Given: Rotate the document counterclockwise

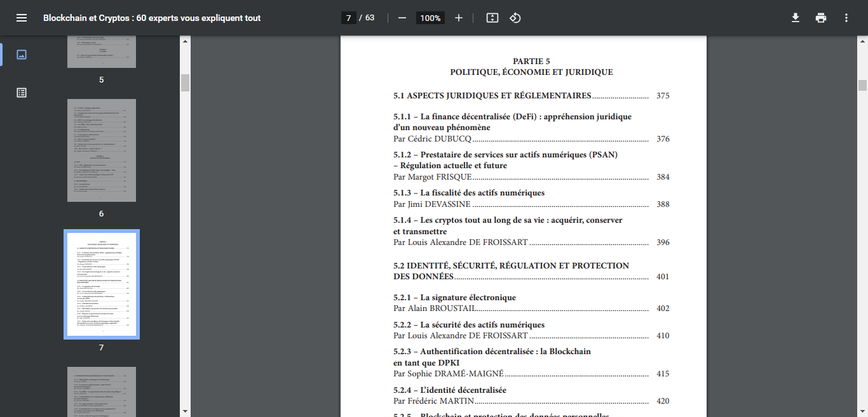Looking at the screenshot, I should click(515, 18).
